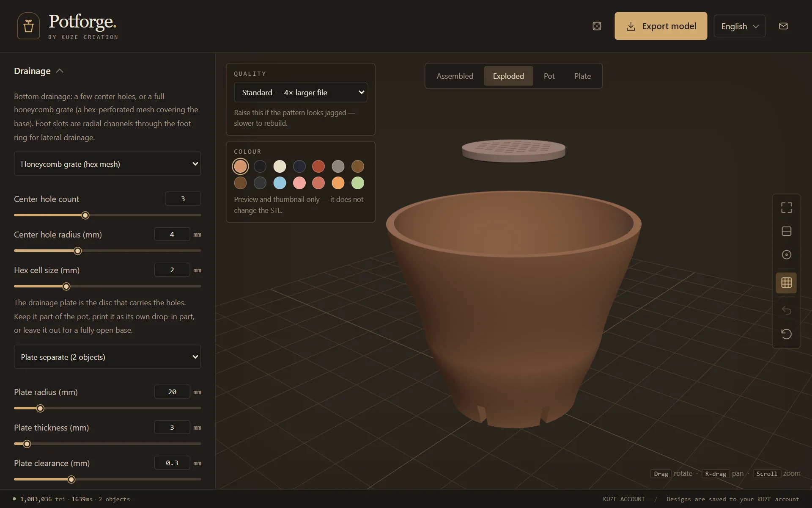Screen dimensions: 812x508
Task: Pick the light green colour swatch
Action: tap(358, 183)
